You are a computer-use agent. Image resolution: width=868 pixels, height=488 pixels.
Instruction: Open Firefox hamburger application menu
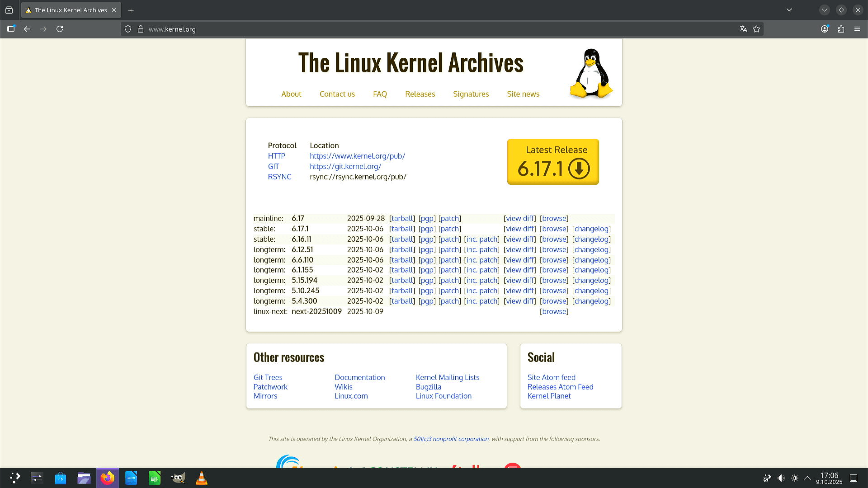click(857, 29)
